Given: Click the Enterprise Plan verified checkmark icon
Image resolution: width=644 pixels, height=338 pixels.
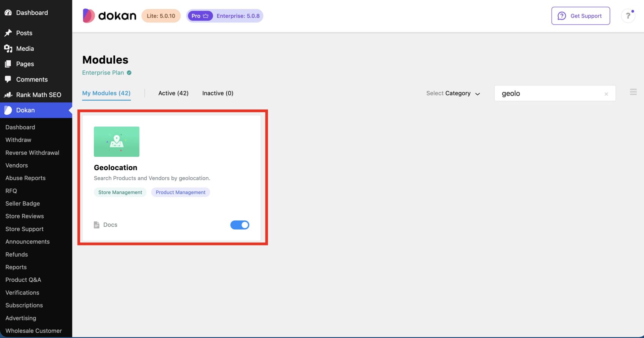Looking at the screenshot, I should pos(129,73).
